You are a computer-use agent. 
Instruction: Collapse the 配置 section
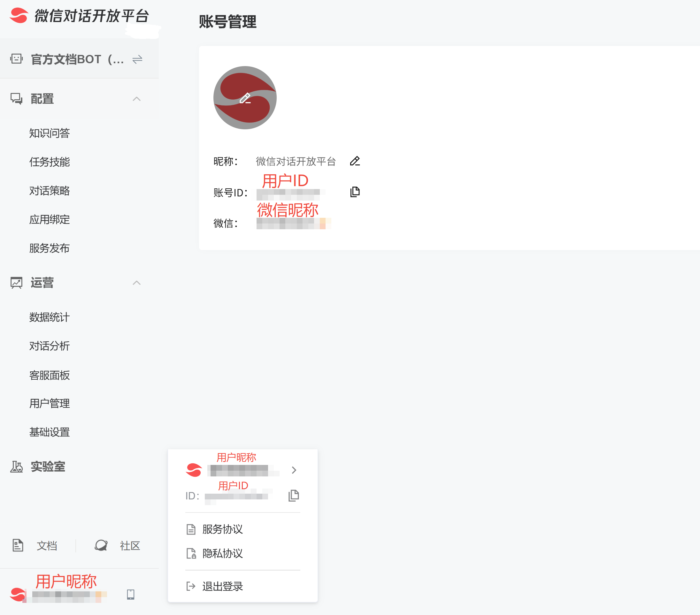[x=137, y=99]
